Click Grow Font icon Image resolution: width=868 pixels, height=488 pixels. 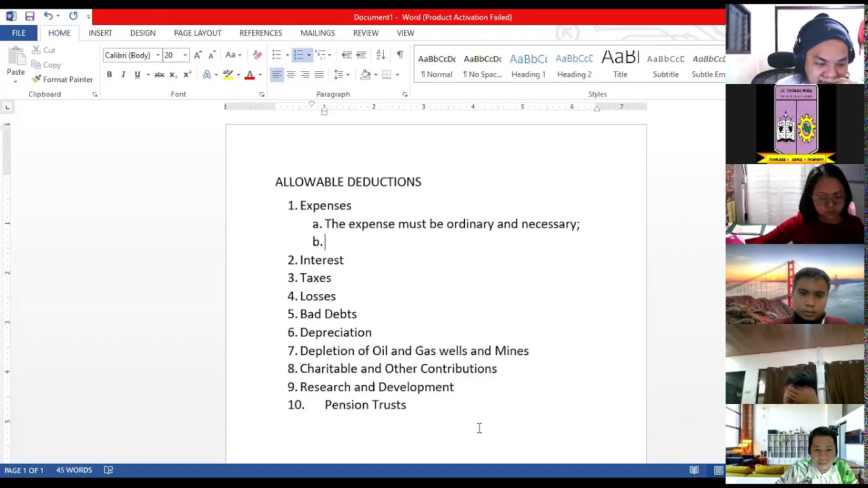197,55
